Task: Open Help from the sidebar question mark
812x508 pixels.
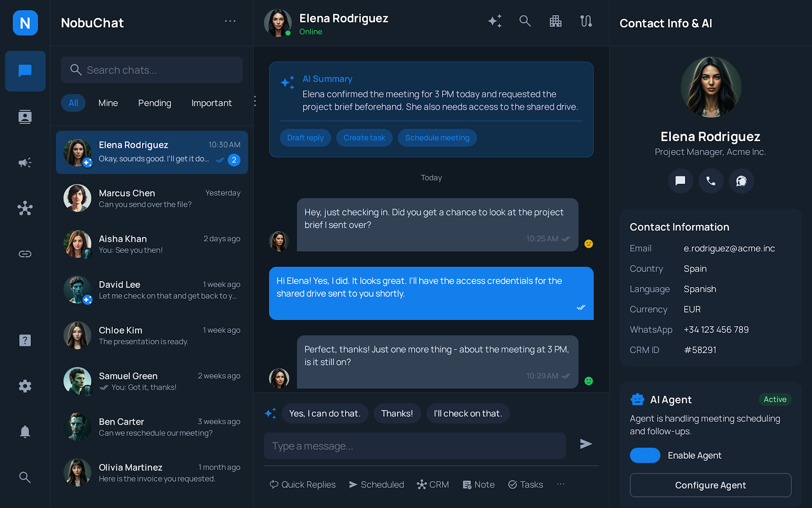Action: (25, 340)
